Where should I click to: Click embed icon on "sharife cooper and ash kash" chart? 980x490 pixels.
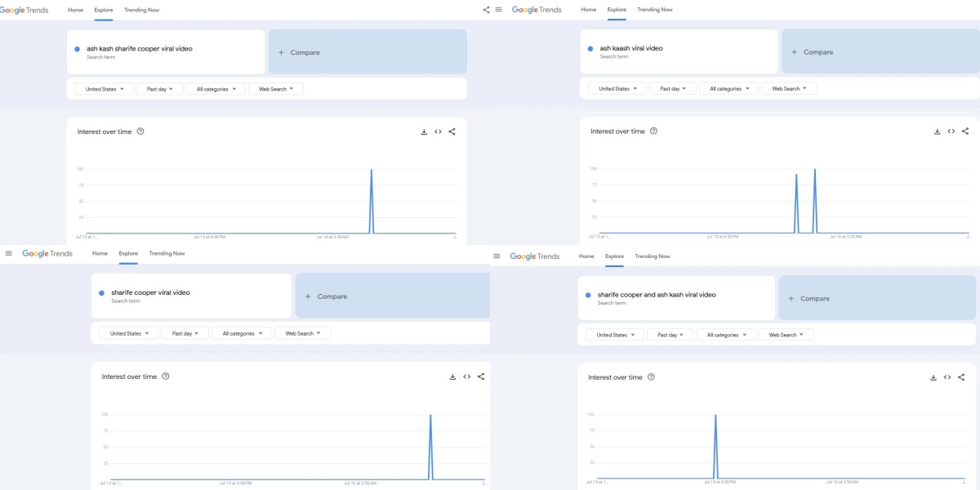click(947, 377)
